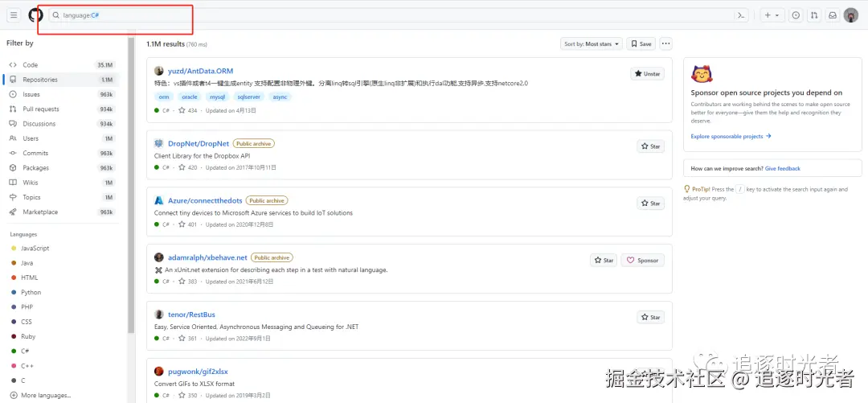Click the orm topic tag
The width and height of the screenshot is (868, 403).
164,97
